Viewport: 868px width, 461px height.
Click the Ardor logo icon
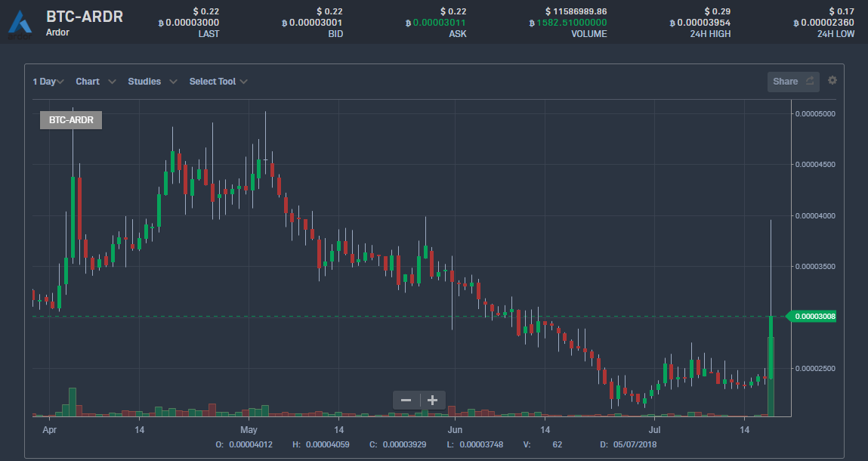coord(20,21)
